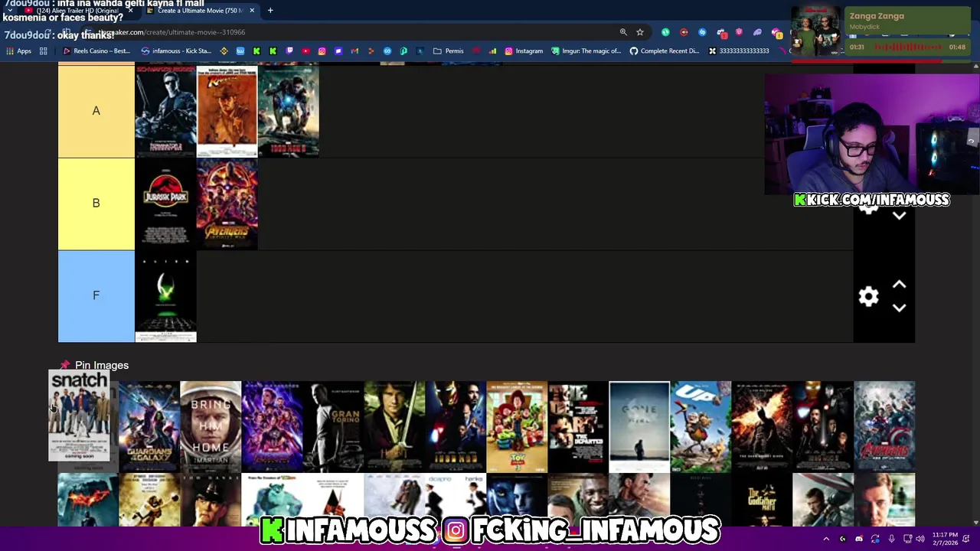Click the zoom magnifier icon in the address bar

623,32
